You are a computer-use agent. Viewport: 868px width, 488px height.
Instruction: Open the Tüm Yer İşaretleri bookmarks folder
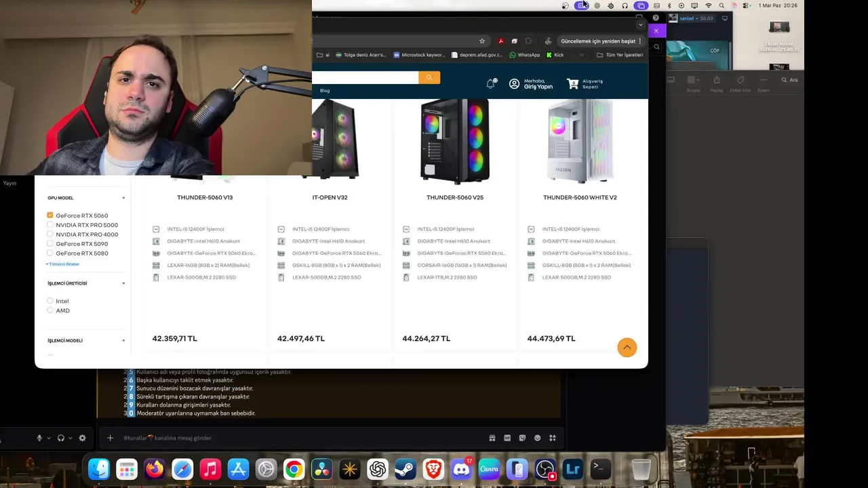(x=620, y=55)
